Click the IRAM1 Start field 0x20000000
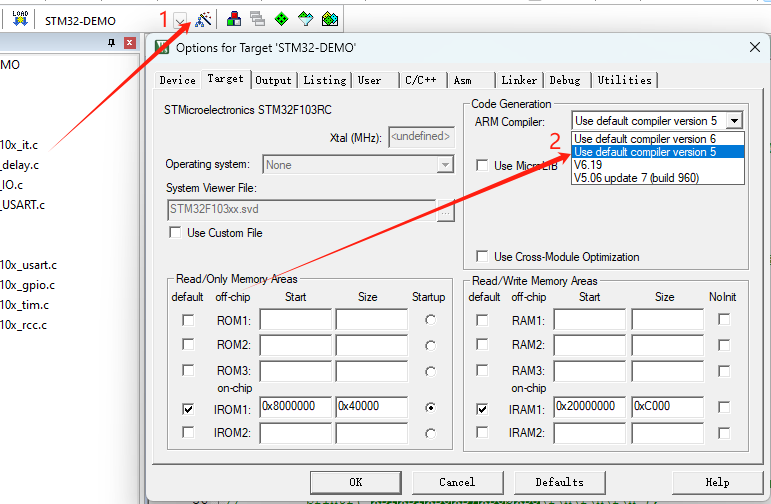 click(590, 407)
